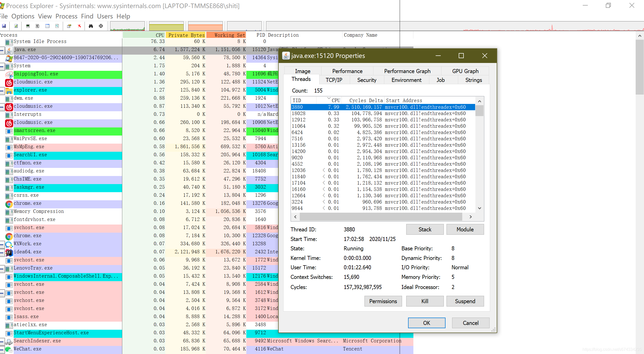
Task: Open the Options menu
Action: (23, 16)
